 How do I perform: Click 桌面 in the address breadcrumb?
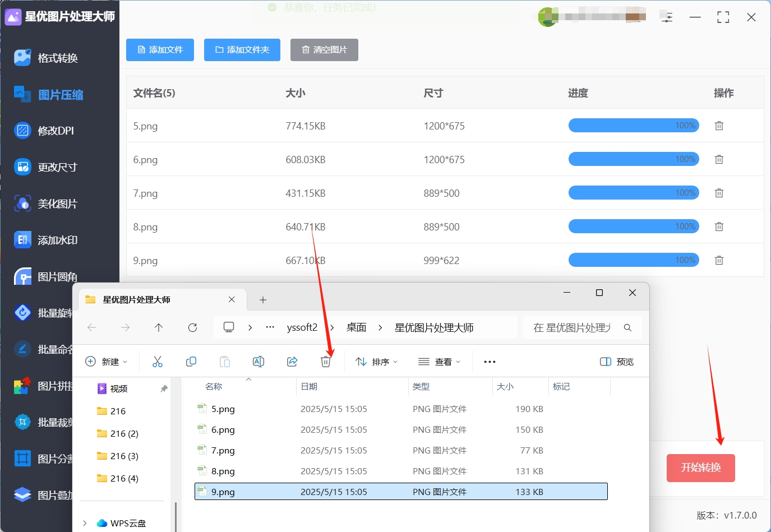[x=356, y=327]
